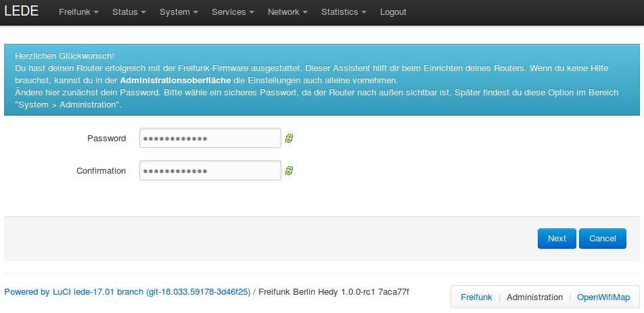Click the Password field label
The height and width of the screenshot is (313, 644).
click(x=106, y=139)
